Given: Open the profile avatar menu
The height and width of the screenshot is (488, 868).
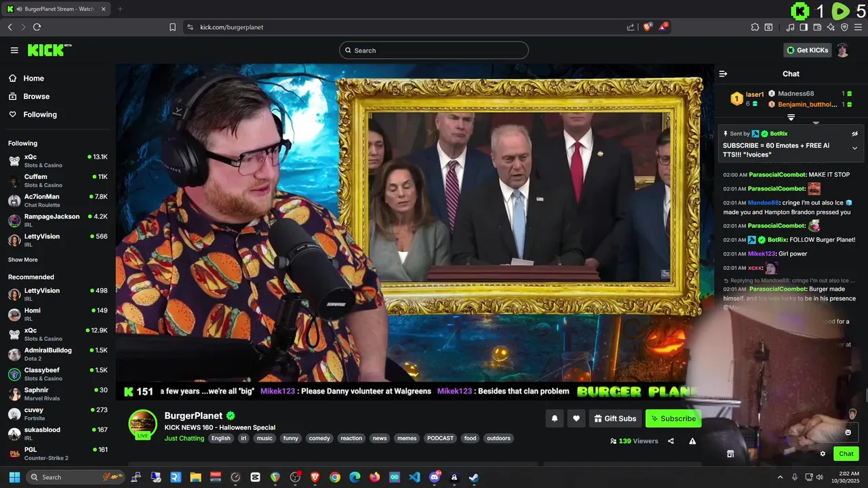Looking at the screenshot, I should (x=842, y=50).
